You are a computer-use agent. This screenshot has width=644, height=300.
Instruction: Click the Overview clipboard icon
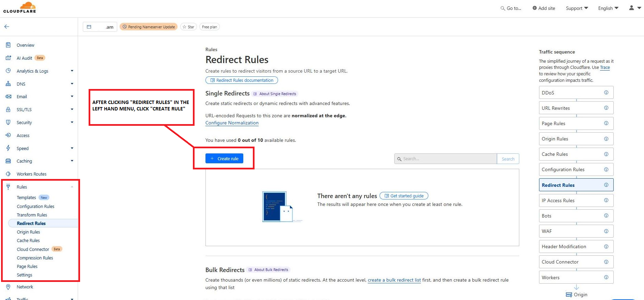pos(8,45)
